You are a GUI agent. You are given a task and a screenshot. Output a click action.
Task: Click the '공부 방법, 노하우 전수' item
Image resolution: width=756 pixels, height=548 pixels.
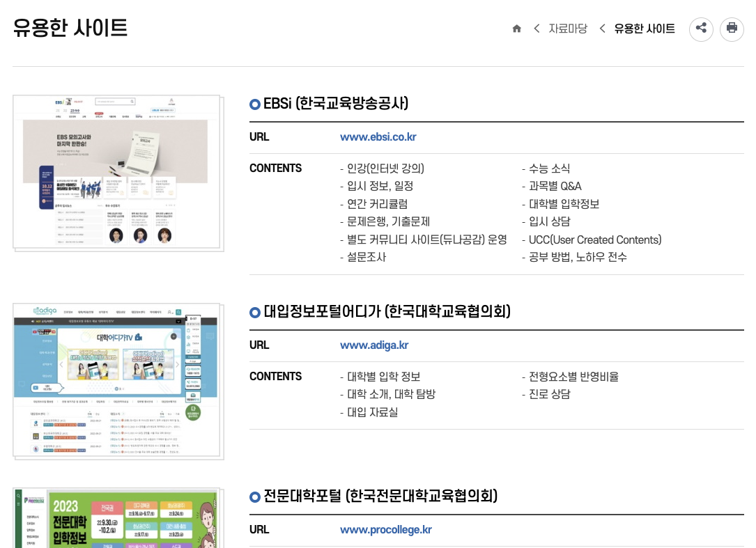[x=574, y=257]
